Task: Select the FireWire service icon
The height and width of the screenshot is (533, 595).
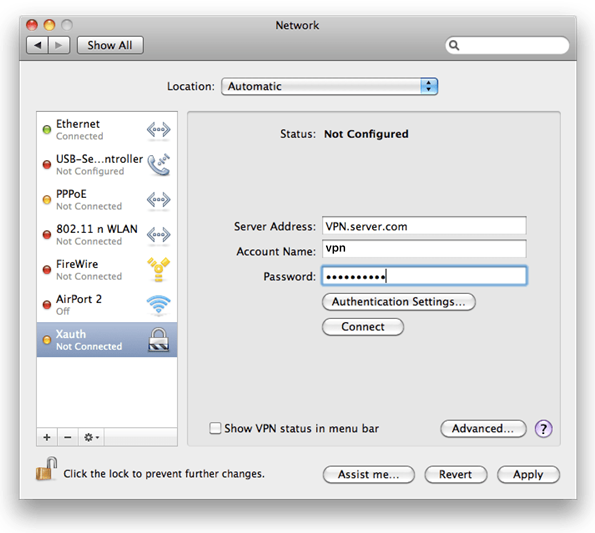Action: click(x=159, y=270)
